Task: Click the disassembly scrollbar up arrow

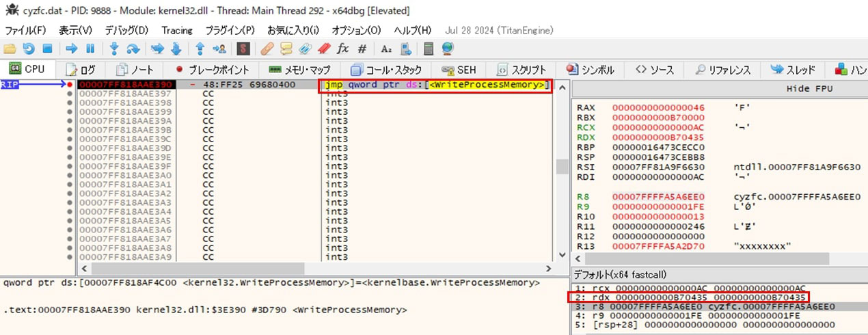Action: click(561, 85)
